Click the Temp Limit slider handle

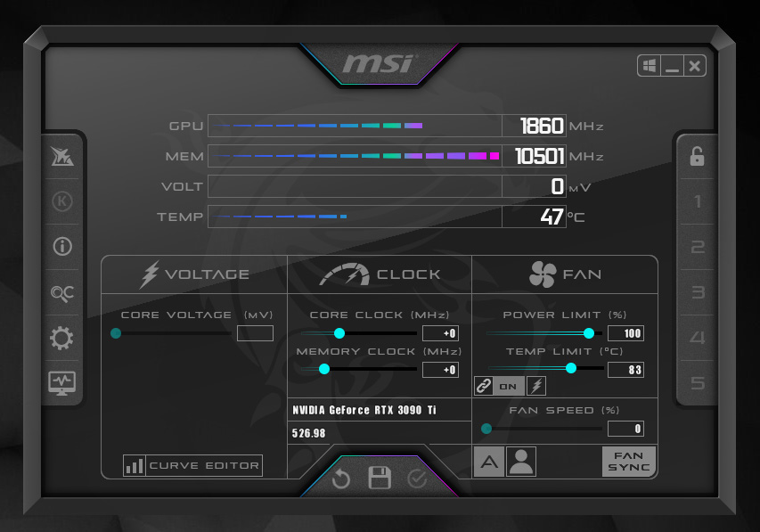571,368
